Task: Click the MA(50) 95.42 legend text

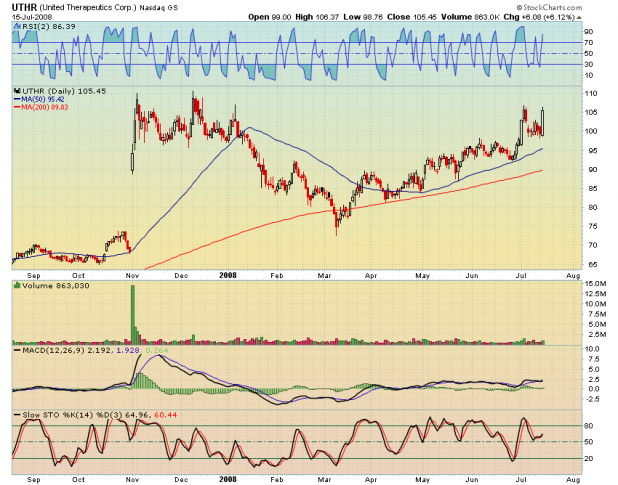Action: point(43,99)
